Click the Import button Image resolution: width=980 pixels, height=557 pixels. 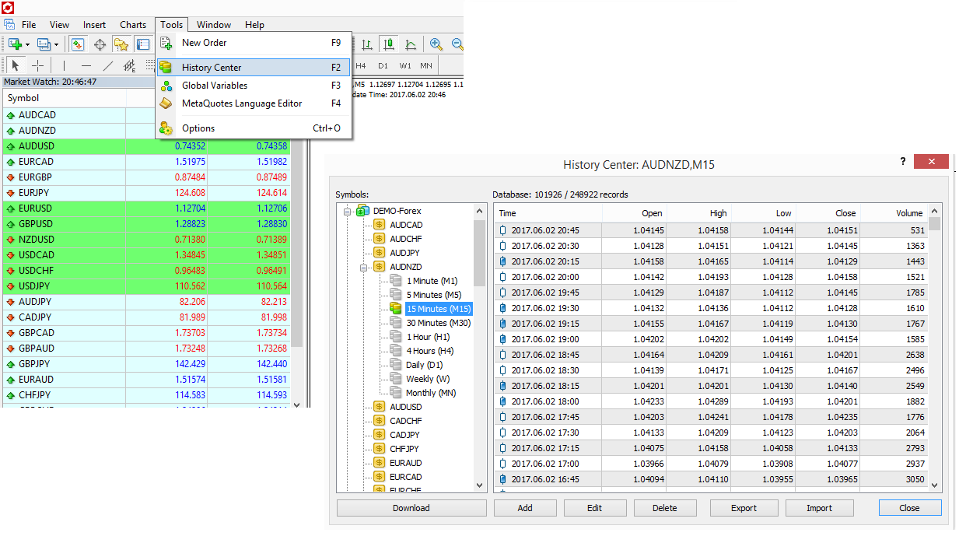pos(820,508)
